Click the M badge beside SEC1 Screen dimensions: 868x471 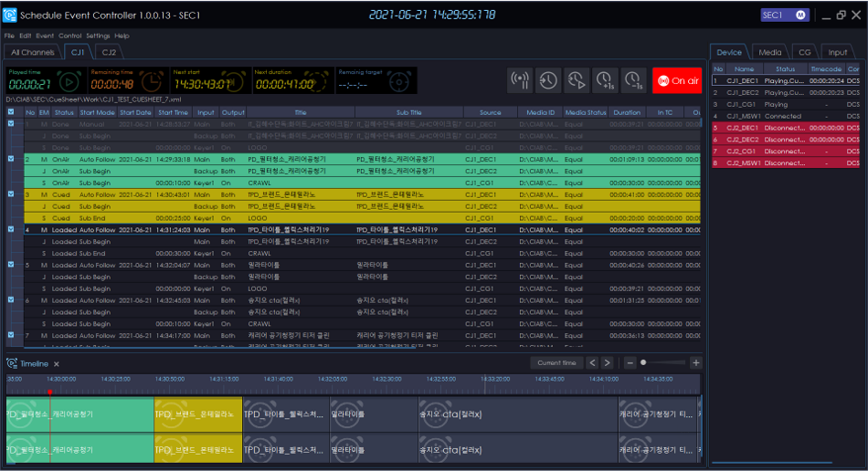pyautogui.click(x=800, y=15)
